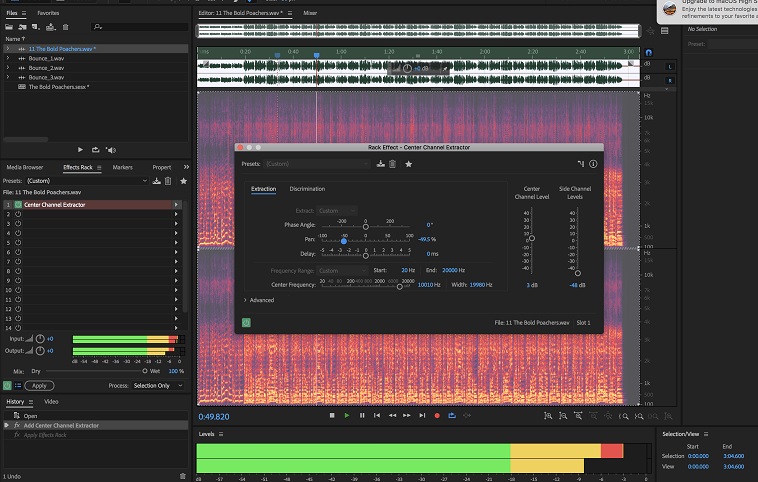Open the effect dialog info icon
This screenshot has width=758, height=482.
click(593, 164)
